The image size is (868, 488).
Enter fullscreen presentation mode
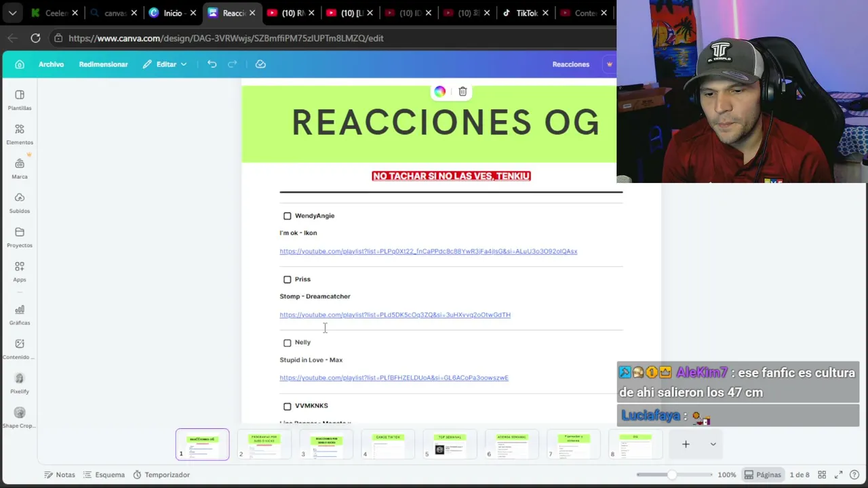pyautogui.click(x=838, y=474)
